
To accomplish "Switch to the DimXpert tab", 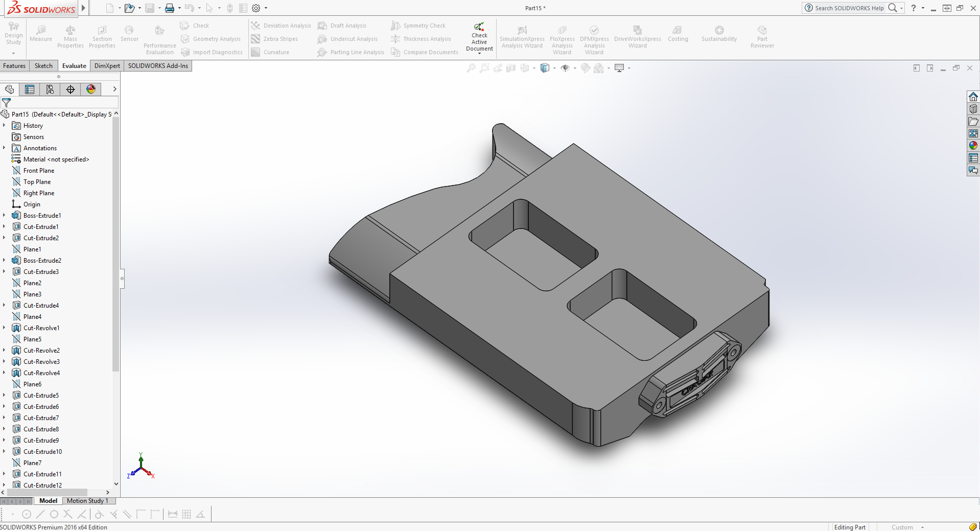I will coord(107,66).
